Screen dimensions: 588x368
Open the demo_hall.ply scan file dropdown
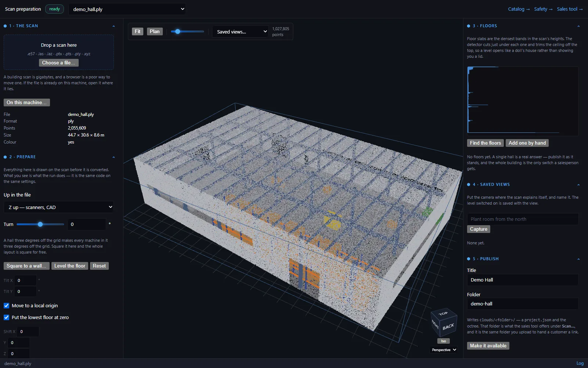click(127, 9)
